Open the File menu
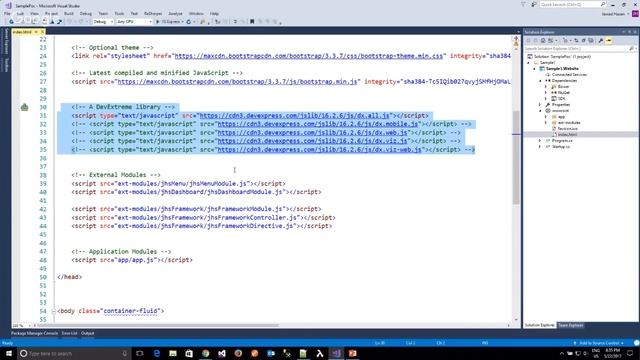The height and width of the screenshot is (360, 640). [7, 13]
